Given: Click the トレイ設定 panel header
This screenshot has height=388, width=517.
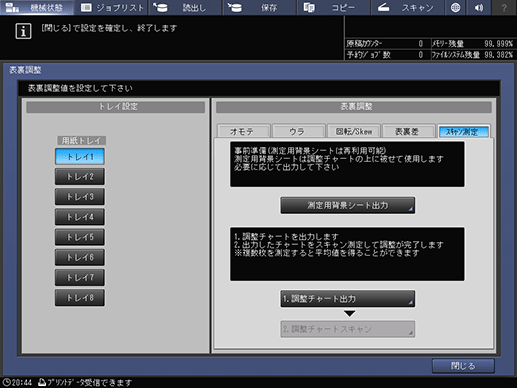Looking at the screenshot, I should click(116, 107).
